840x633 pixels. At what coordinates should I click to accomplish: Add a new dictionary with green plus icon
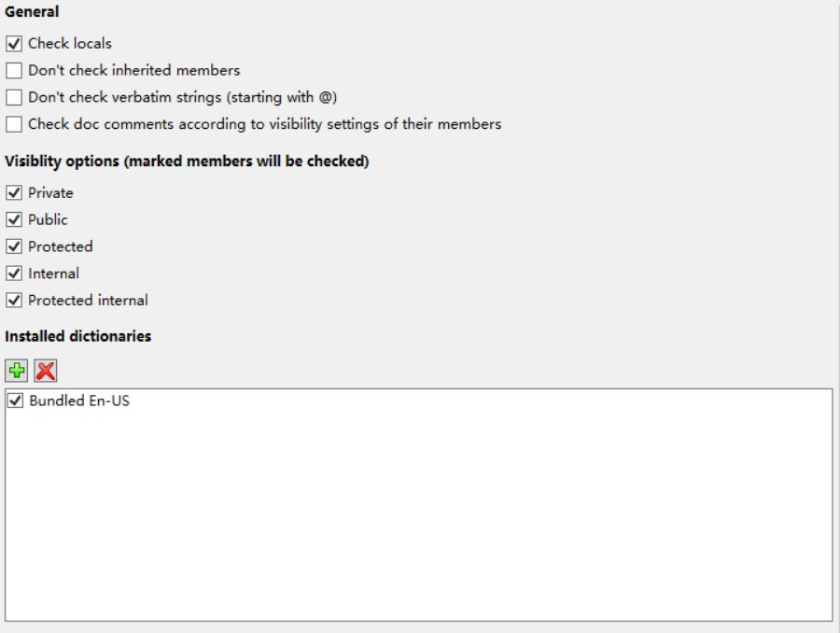(x=17, y=371)
